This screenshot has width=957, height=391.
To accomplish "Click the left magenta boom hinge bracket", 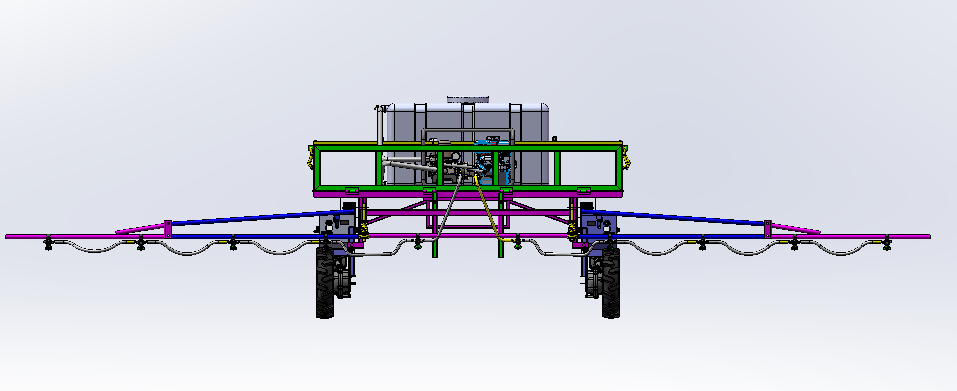I will pos(168,229).
